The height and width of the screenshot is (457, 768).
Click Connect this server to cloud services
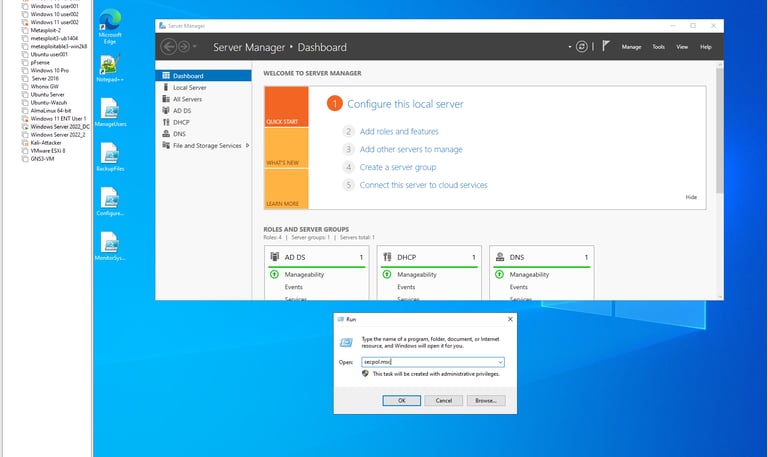[x=424, y=185]
